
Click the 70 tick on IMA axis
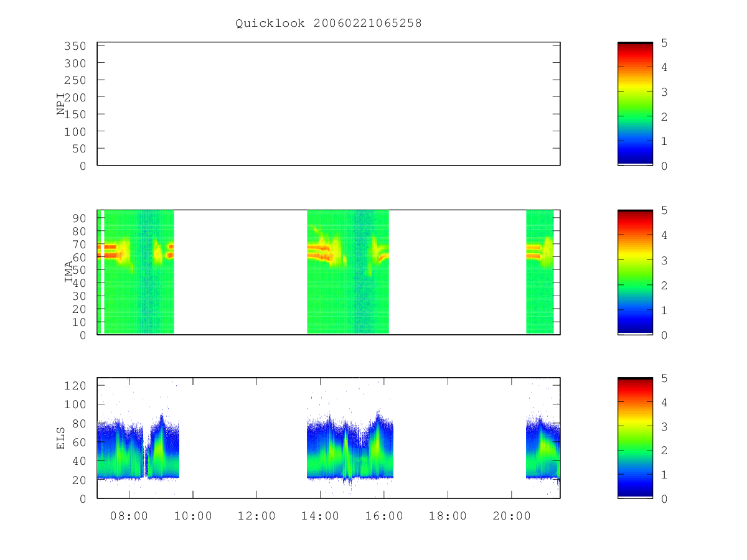click(x=80, y=244)
